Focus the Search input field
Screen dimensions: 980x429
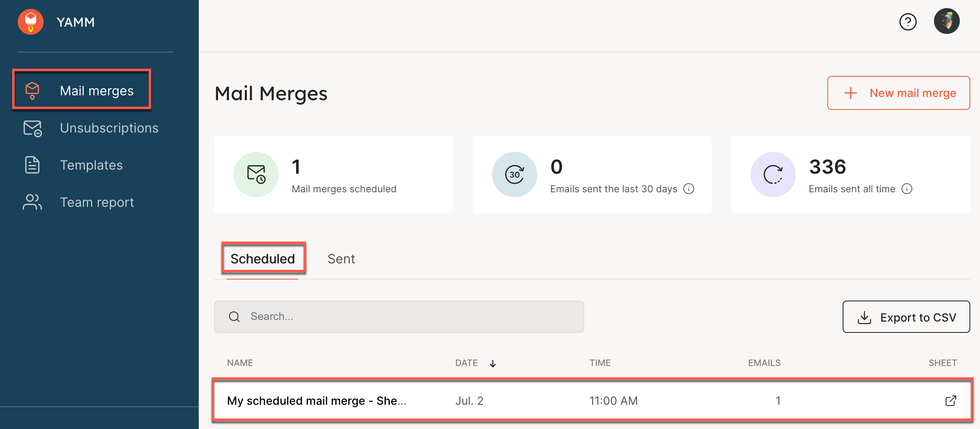(x=404, y=317)
